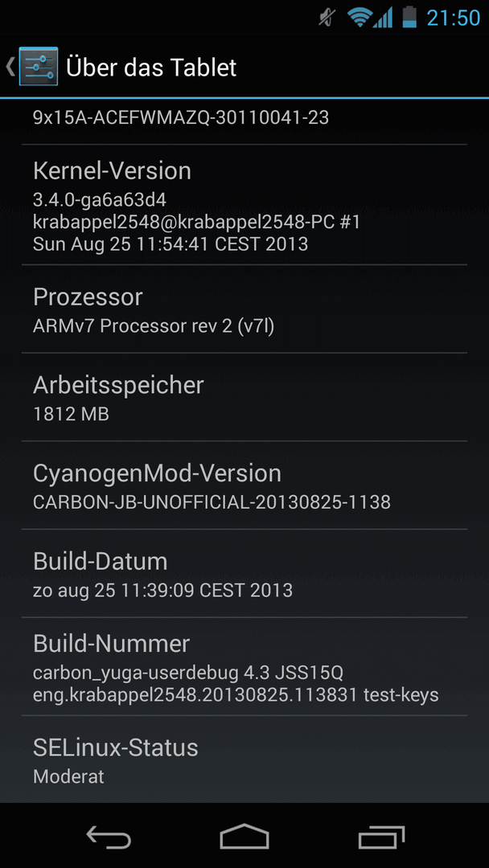This screenshot has width=489, height=868.
Task: Tap the 21:50 clock in status bar
Action: click(x=453, y=18)
